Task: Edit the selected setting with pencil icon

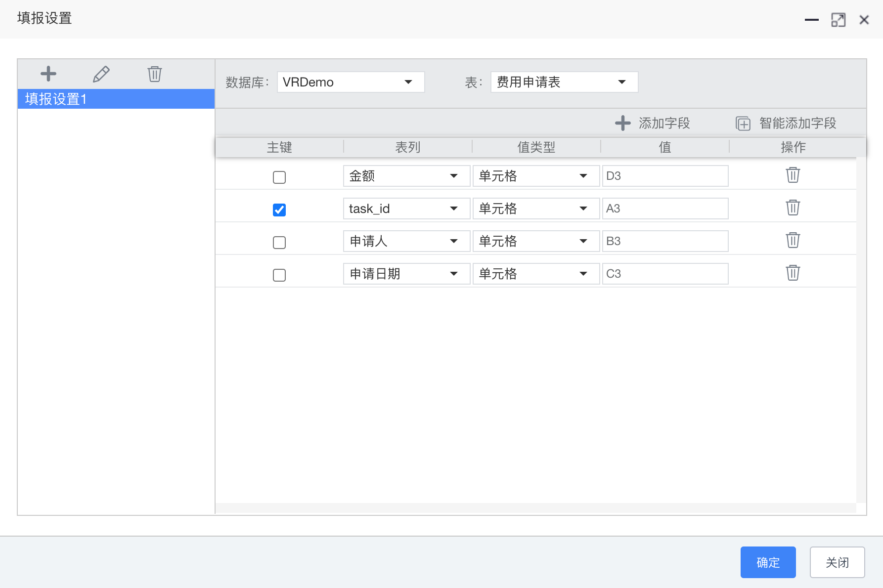Action: pyautogui.click(x=101, y=74)
